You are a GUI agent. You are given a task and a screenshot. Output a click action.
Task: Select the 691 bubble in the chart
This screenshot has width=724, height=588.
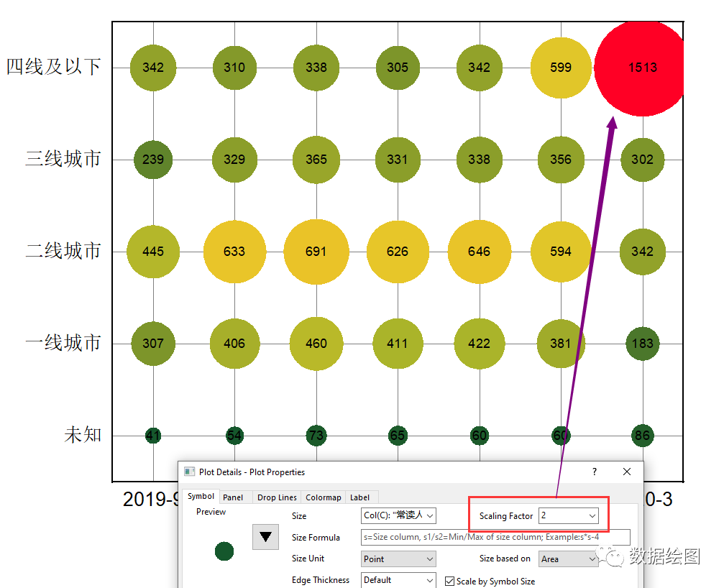coord(316,252)
